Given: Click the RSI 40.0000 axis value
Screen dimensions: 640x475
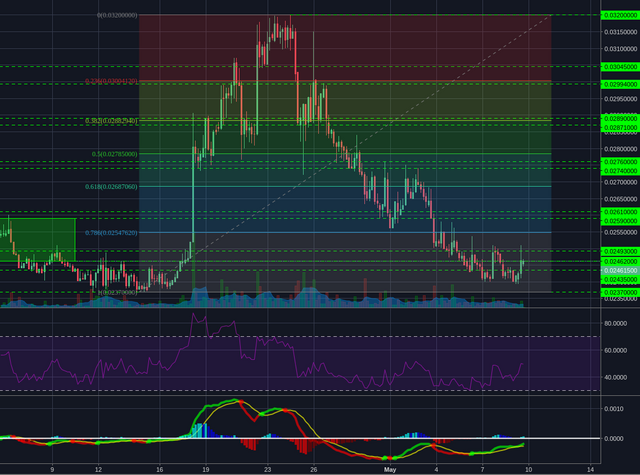Looking at the screenshot, I should coord(616,377).
